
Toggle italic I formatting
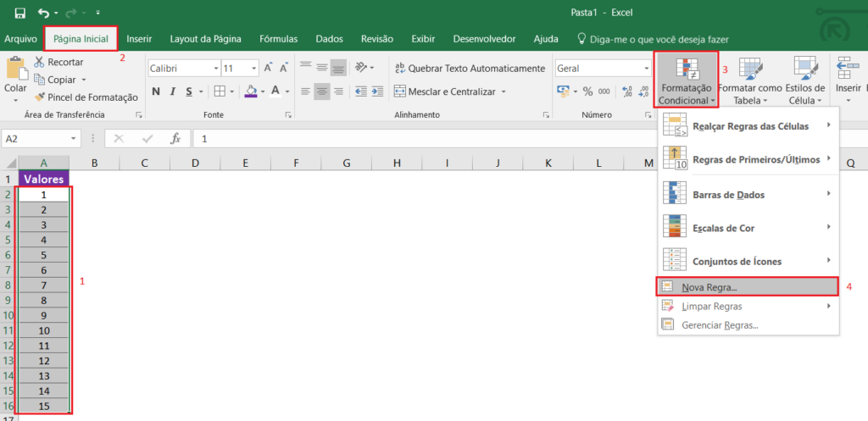point(175,91)
